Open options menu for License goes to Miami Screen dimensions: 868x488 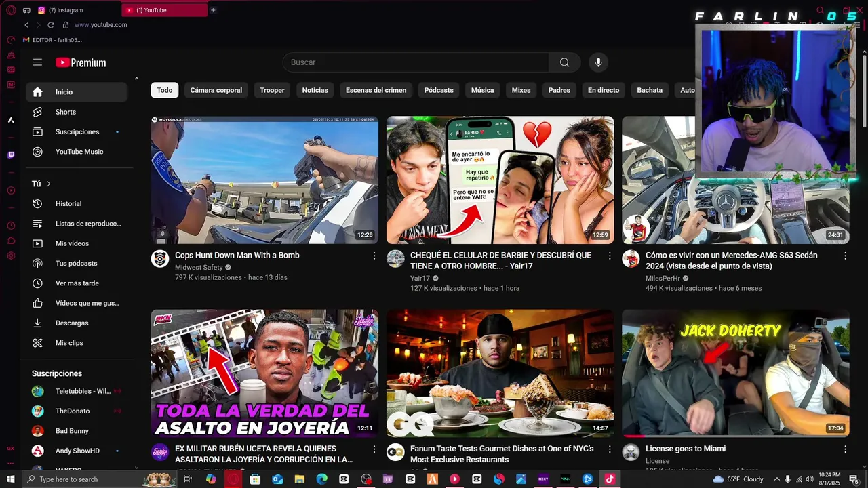845,449
